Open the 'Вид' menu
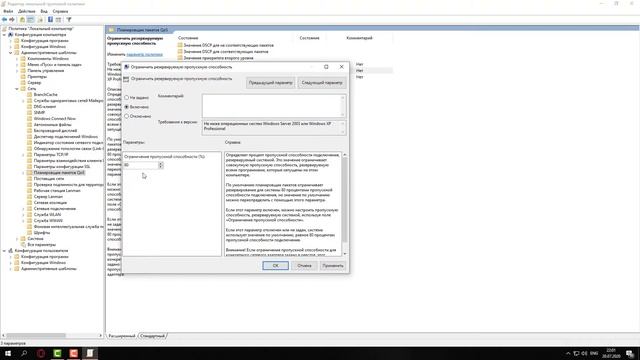 click(x=44, y=11)
